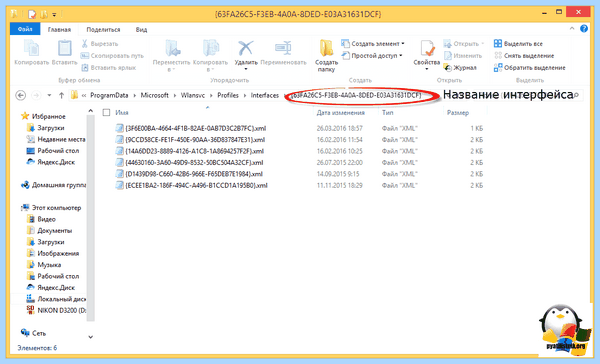
Task: Select the Вырезать scissors command
Action: [99, 44]
